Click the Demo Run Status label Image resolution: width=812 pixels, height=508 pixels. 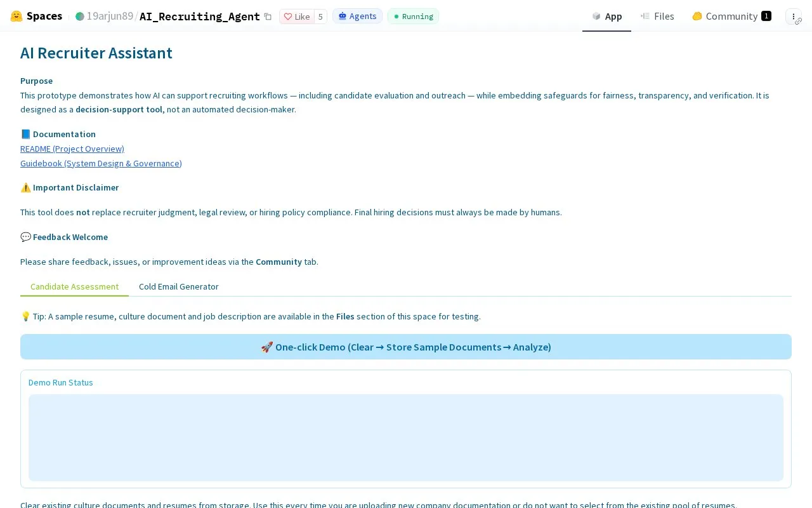coord(61,382)
